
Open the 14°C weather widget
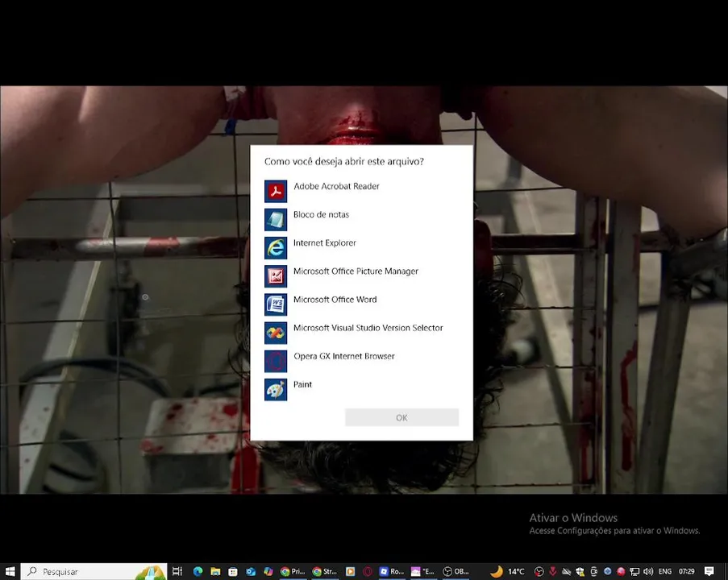click(507, 571)
